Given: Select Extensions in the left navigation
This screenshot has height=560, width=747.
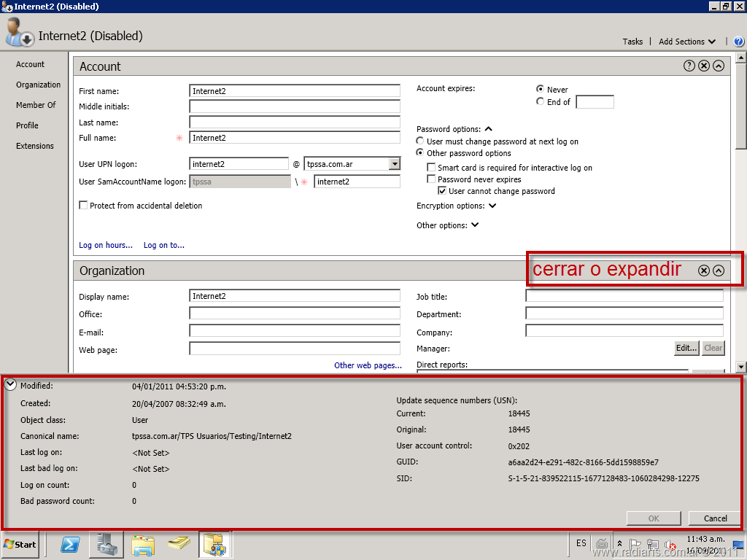Looking at the screenshot, I should click(35, 146).
